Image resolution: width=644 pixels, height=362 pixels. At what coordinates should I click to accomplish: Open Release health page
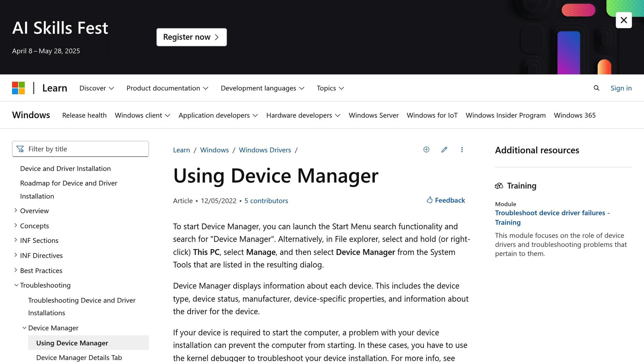pyautogui.click(x=84, y=115)
